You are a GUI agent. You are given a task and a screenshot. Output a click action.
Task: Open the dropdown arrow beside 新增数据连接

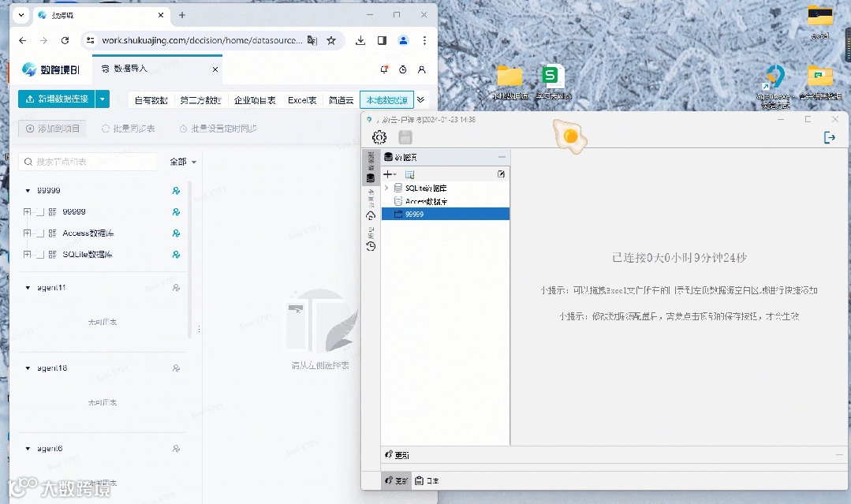coord(103,99)
